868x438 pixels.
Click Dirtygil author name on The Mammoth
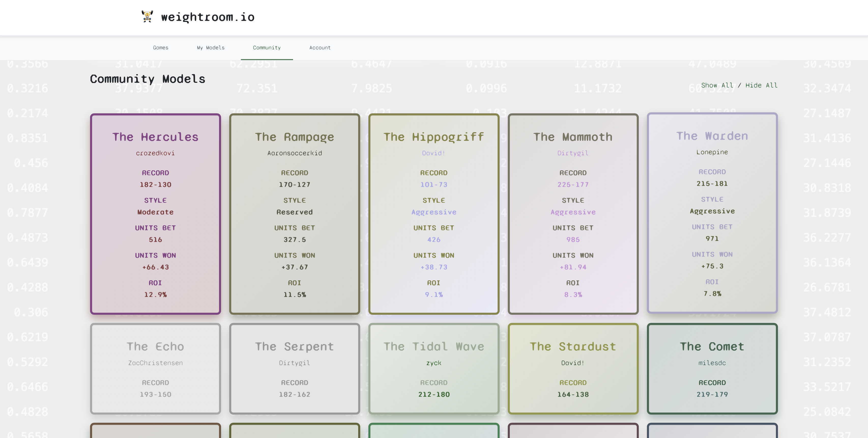coord(573,153)
